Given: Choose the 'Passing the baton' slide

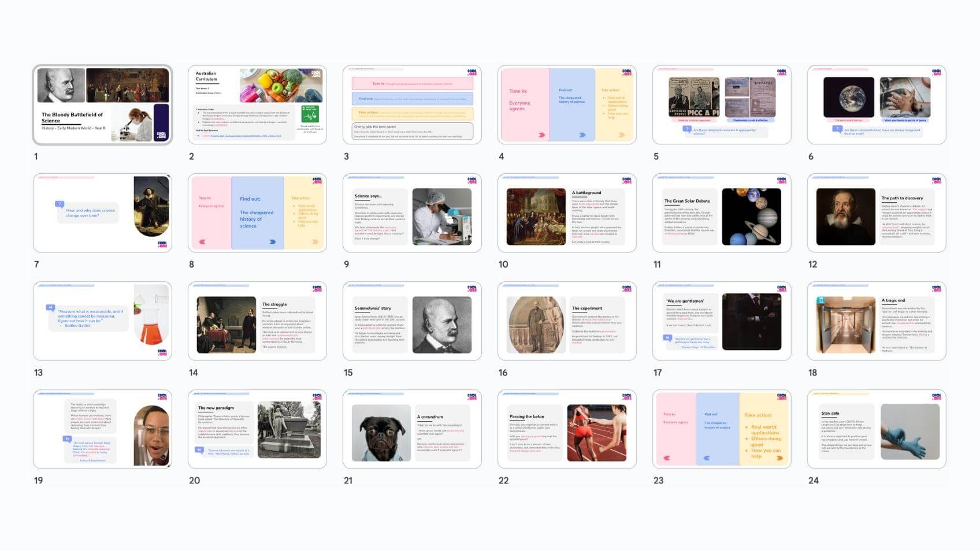Looking at the screenshot, I should point(567,429).
